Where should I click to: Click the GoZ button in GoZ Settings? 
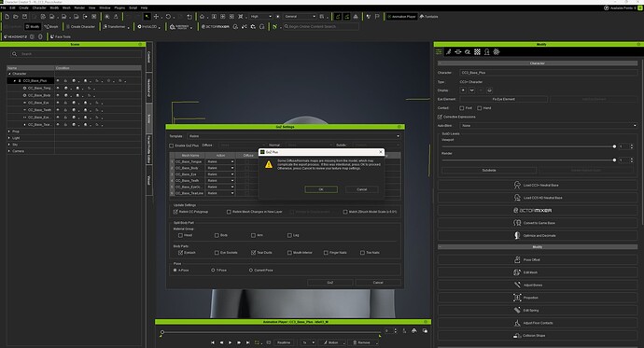coord(330,283)
